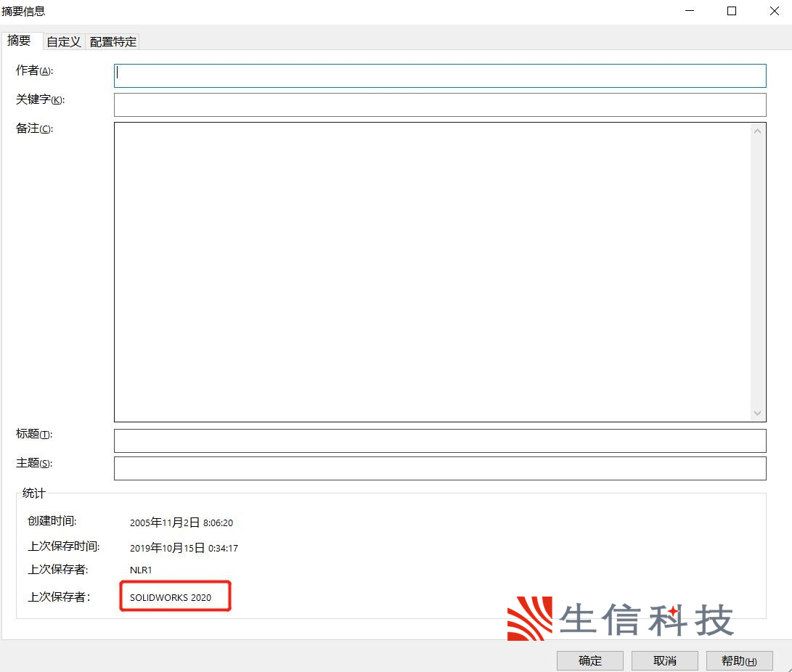Focus the 关键字 text field
Screen dimensions: 792x672
(439, 105)
